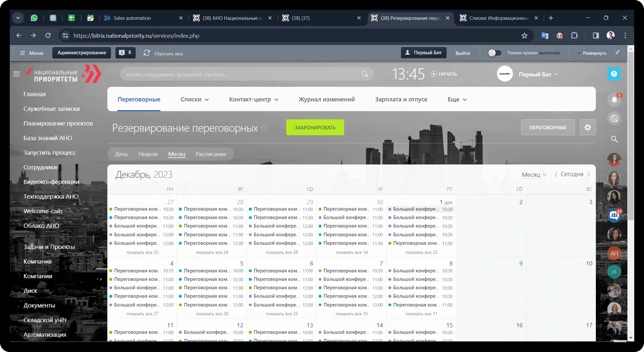
Task: Switch to the Неделя calendar view tab
Action: (x=148, y=154)
